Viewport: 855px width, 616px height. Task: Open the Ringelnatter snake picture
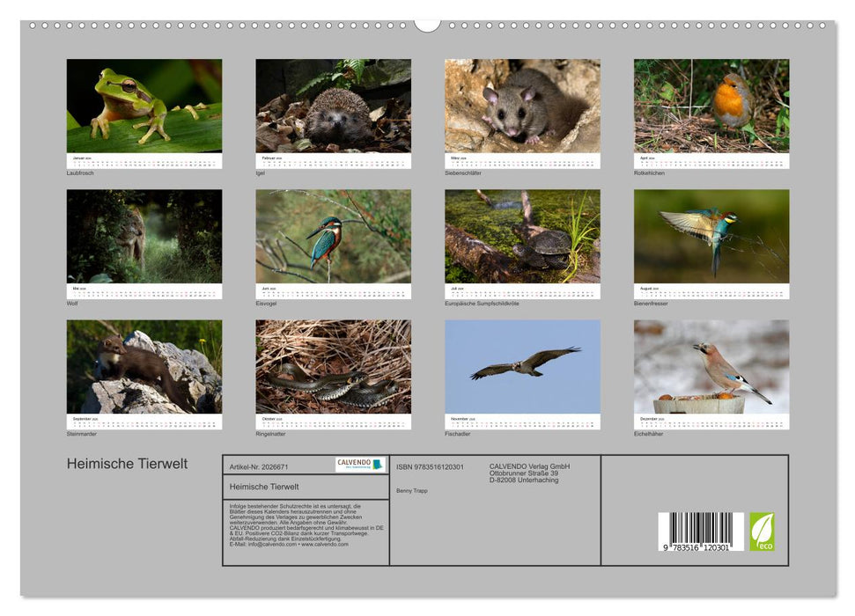point(333,367)
